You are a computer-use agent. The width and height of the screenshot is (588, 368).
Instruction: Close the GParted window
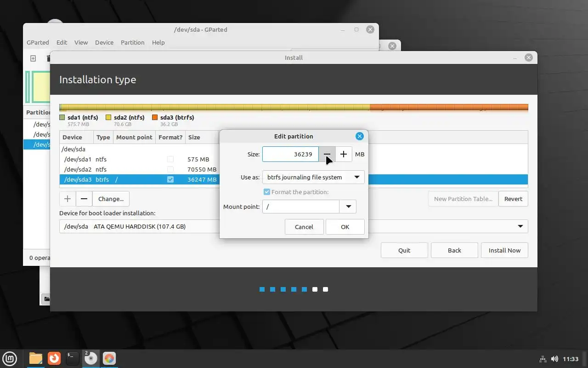pyautogui.click(x=370, y=29)
